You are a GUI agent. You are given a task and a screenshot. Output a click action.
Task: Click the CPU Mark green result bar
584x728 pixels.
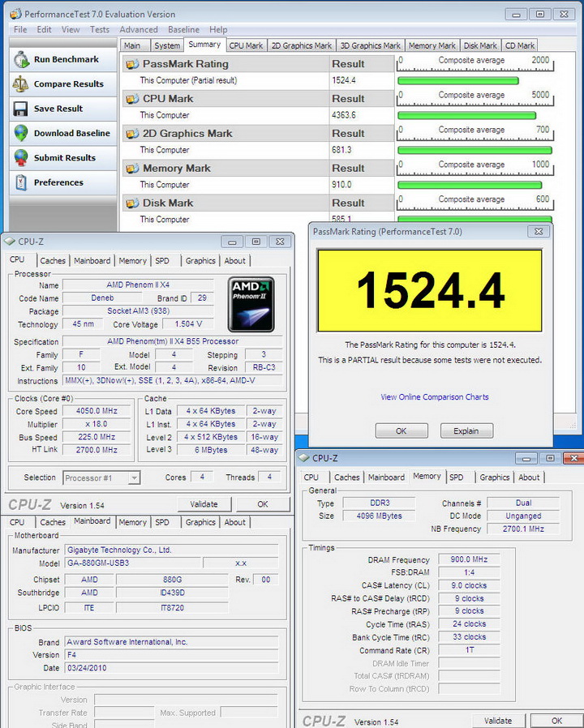(x=467, y=116)
